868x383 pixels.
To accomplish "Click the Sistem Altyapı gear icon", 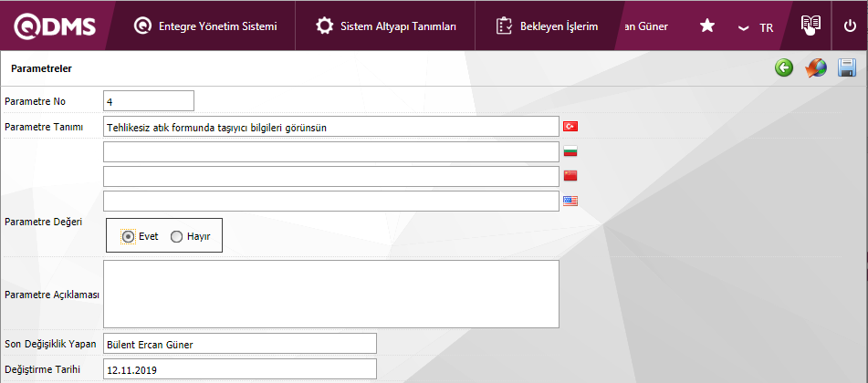I will pos(324,26).
